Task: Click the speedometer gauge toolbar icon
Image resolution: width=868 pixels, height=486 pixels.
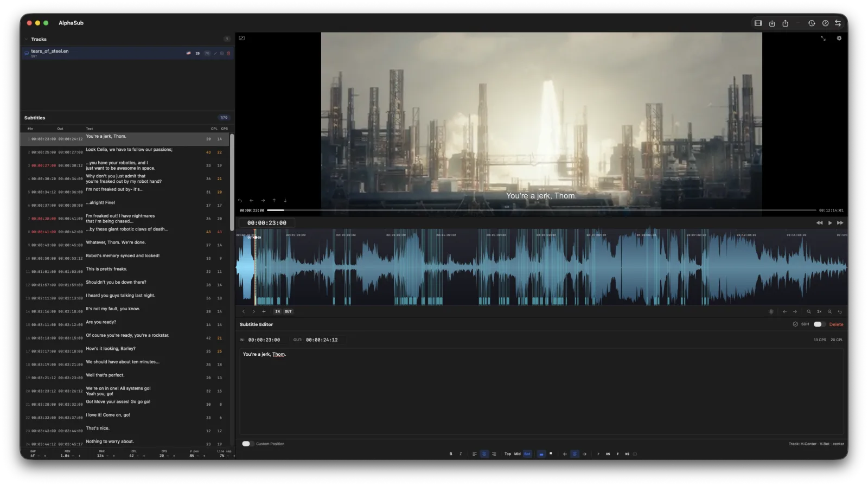Action: pos(825,23)
